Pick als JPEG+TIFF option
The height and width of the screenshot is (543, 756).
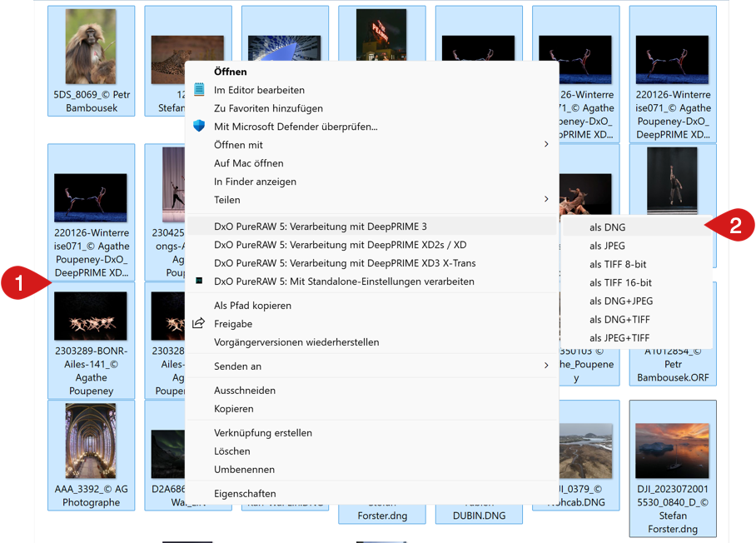click(x=619, y=337)
